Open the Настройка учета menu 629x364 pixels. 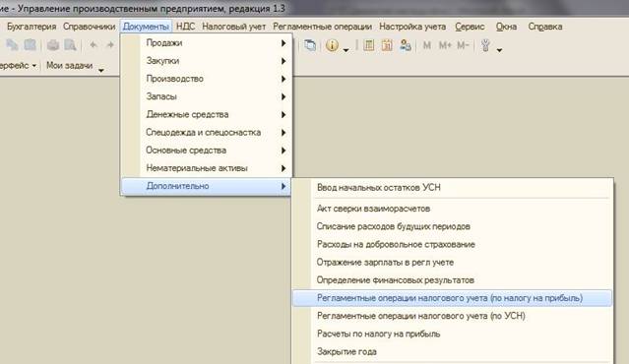(x=412, y=27)
